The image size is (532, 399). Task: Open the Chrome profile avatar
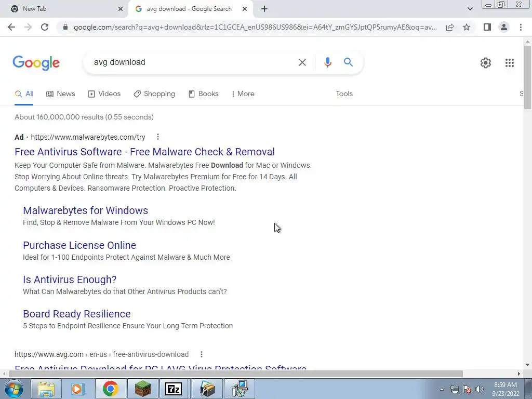[x=504, y=27]
